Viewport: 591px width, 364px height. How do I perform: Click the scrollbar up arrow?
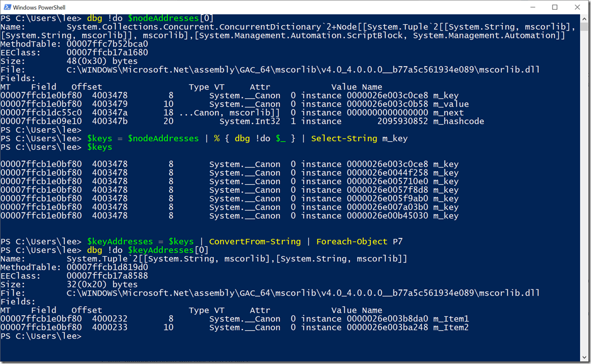[584, 18]
